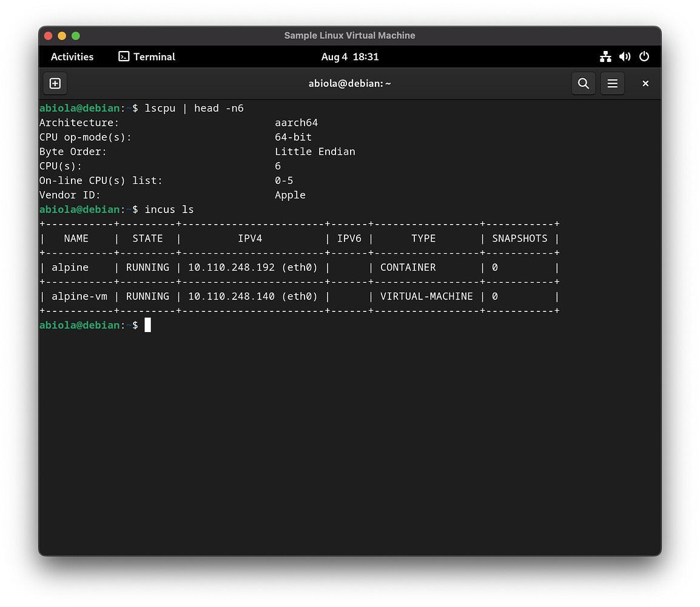This screenshot has width=700, height=607.
Task: Open the Terminal app menu
Action: coord(146,56)
